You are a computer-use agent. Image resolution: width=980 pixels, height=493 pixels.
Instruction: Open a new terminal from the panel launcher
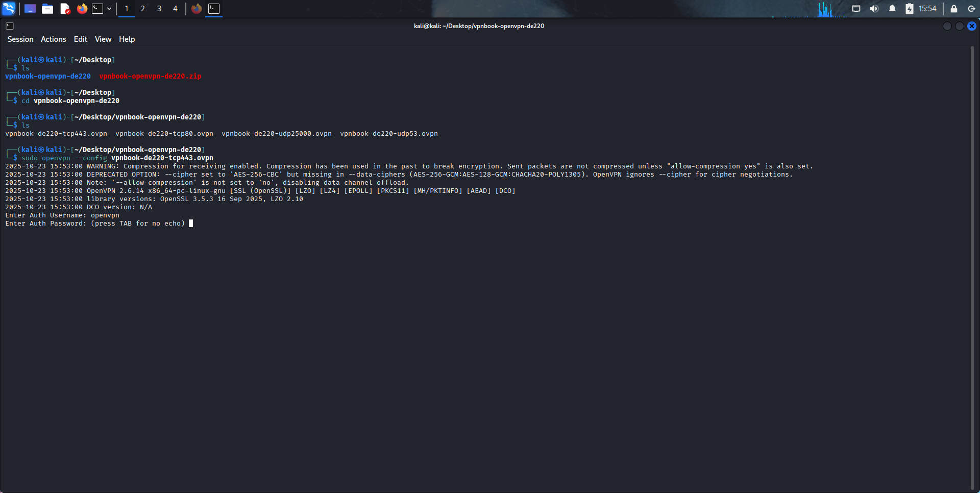pos(97,9)
